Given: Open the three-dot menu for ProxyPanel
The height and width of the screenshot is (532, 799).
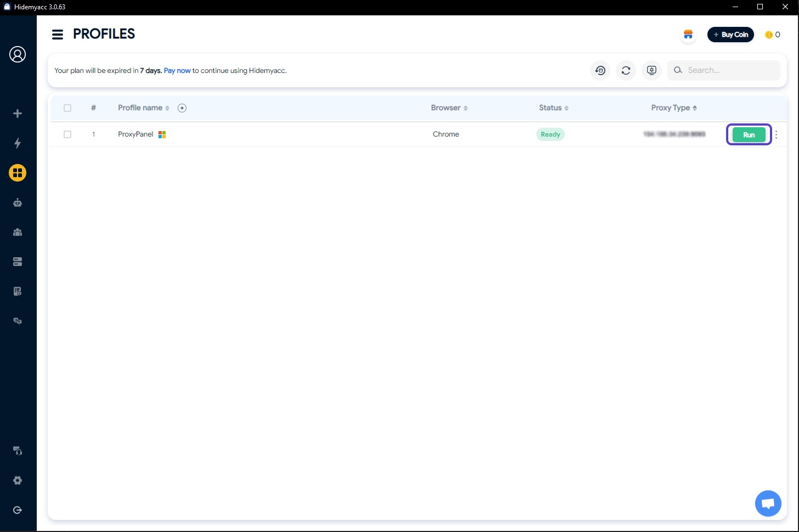Looking at the screenshot, I should [776, 134].
